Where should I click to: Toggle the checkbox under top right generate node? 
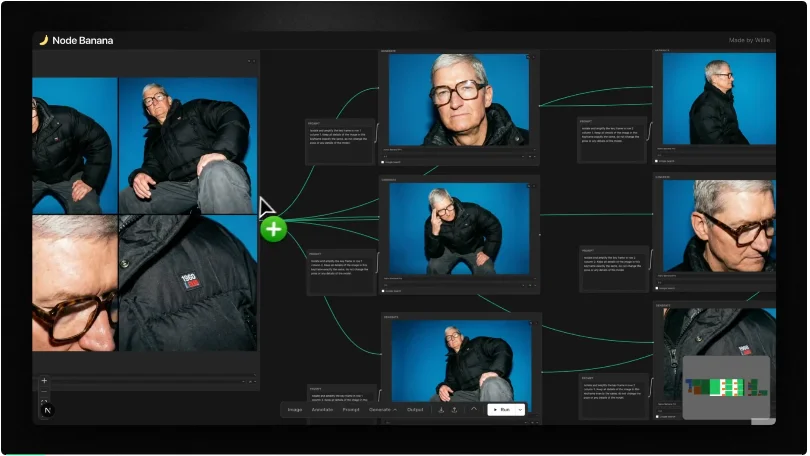click(657, 161)
